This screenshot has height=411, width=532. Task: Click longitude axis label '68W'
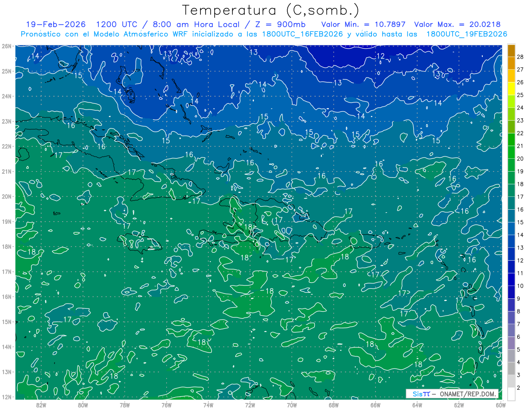(334, 405)
